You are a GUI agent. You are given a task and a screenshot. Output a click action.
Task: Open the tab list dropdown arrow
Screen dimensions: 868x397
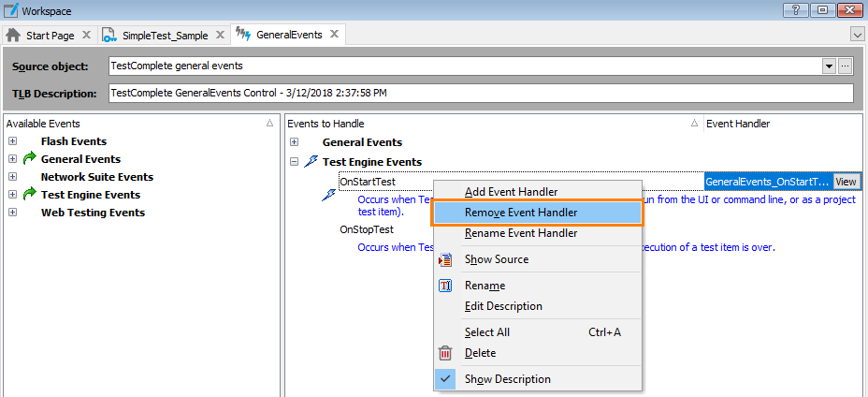pos(856,35)
